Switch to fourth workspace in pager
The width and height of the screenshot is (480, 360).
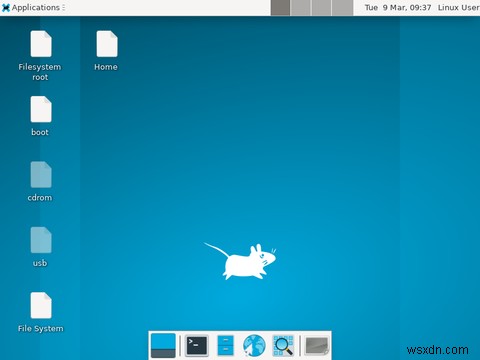342,8
